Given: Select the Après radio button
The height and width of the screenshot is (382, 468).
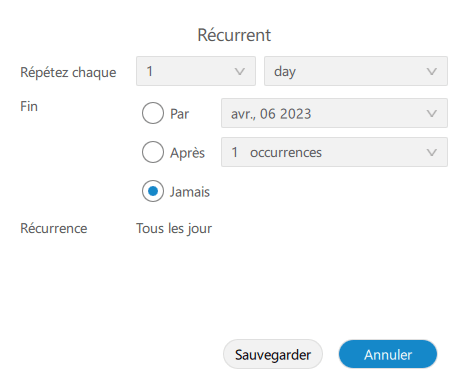Looking at the screenshot, I should [x=153, y=152].
